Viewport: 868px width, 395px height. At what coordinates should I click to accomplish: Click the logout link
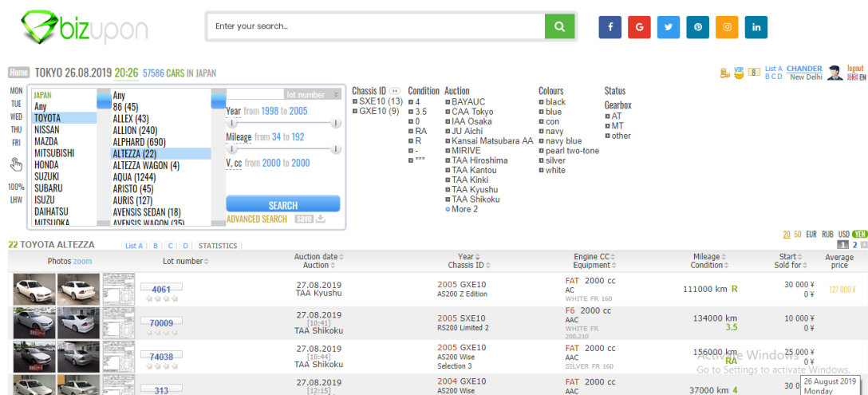(855, 68)
